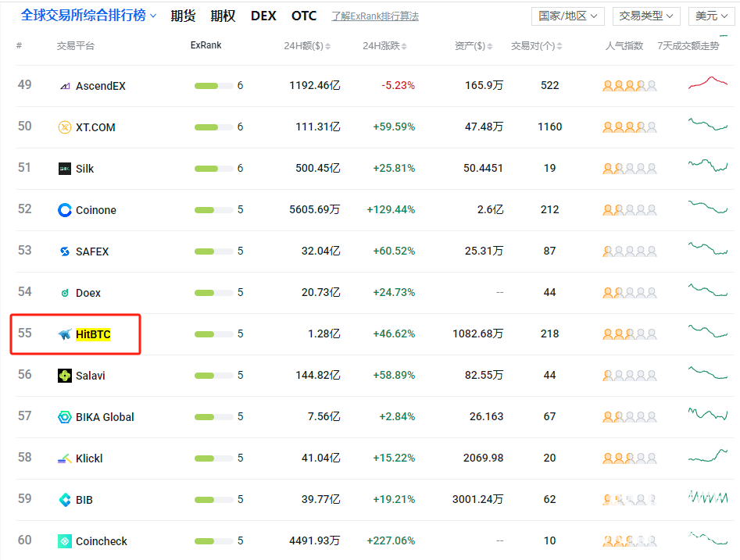
Task: Click the Coincheck logo icon
Action: [x=66, y=540]
